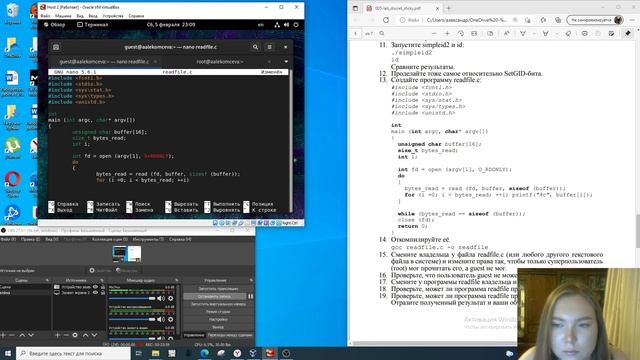
Task: Open settings gear for Mic/Aux in OBS mixer
Action: pyautogui.click(x=171, y=298)
